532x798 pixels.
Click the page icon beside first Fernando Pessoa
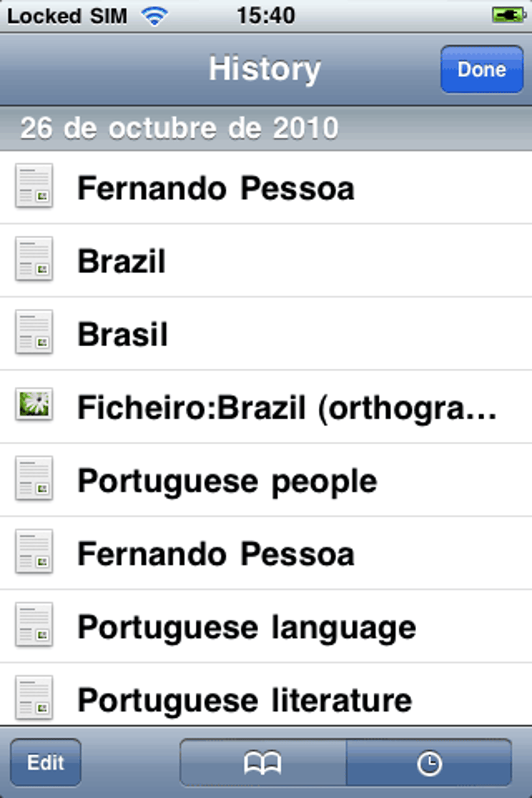point(34,186)
